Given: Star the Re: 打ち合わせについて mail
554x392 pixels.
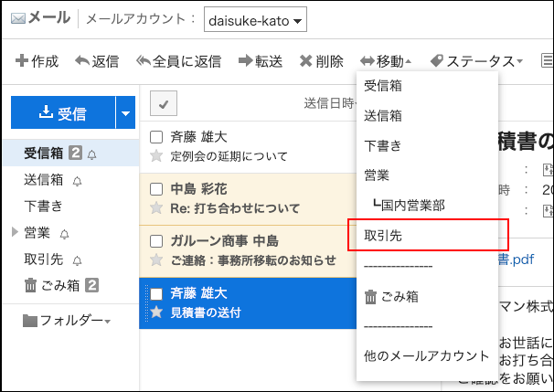Looking at the screenshot, I should click(156, 207).
